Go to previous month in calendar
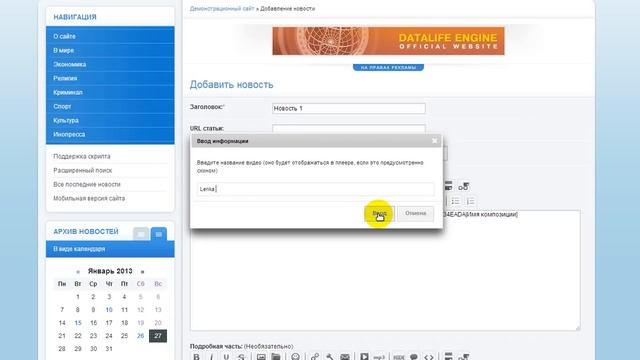Image resolution: width=640 pixels, height=360 pixels. tap(78, 271)
